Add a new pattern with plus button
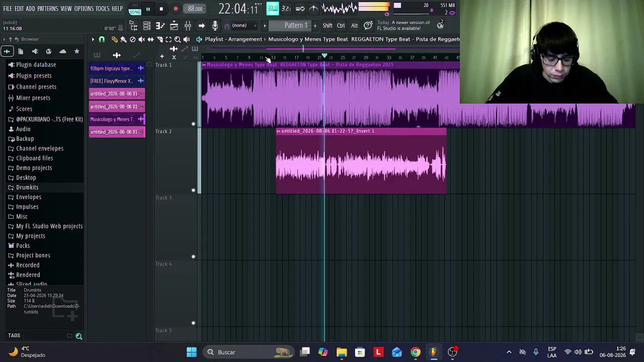 coord(315,26)
